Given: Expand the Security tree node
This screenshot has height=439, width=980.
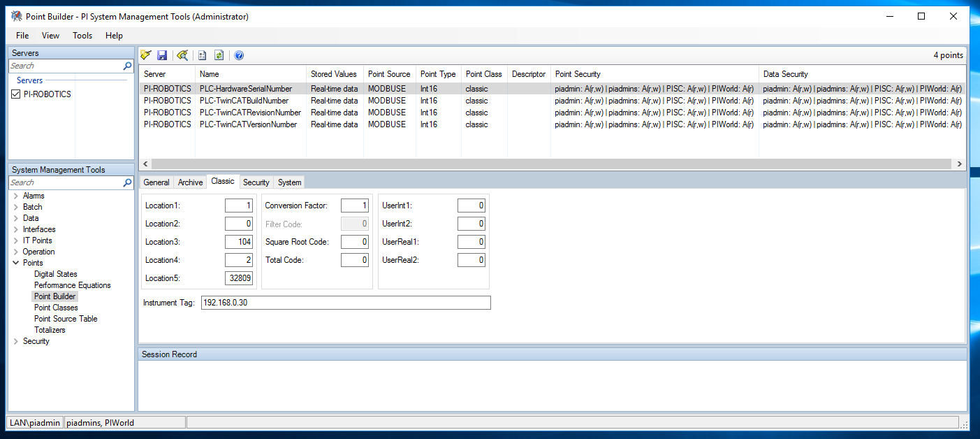Looking at the screenshot, I should coord(15,341).
